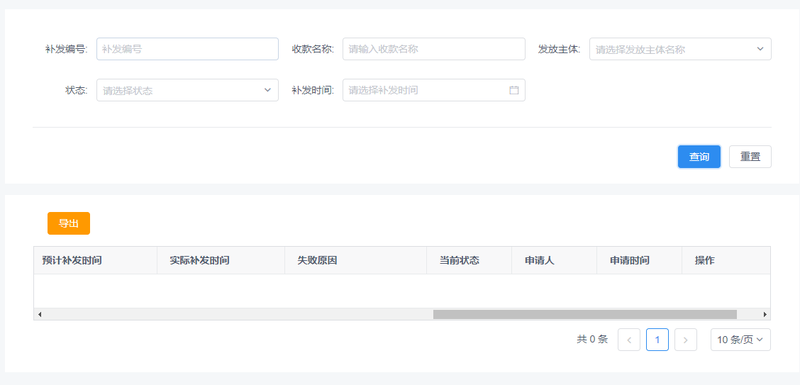Focus the 收款名称 text box
This screenshot has width=800, height=385.
[x=434, y=49]
